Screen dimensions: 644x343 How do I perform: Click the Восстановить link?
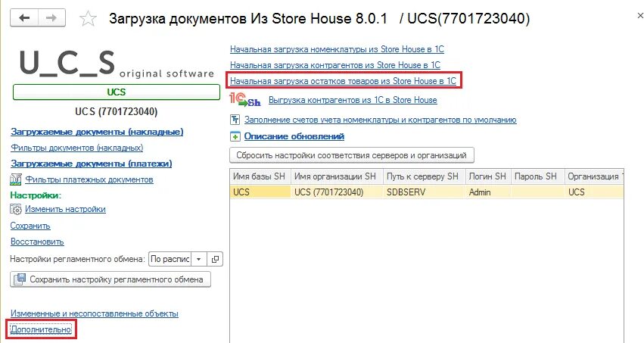pyautogui.click(x=37, y=242)
